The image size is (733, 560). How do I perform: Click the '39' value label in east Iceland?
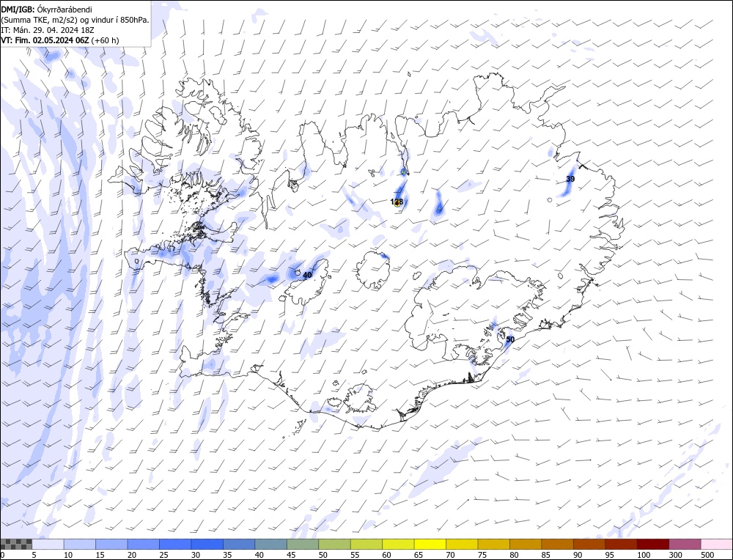[570, 179]
